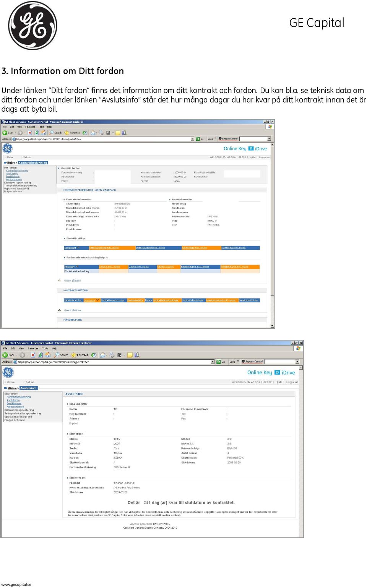Image resolution: width=367 pixels, height=588 pixels.
Task: Go Home in the Kontraktsbeskrivning browser window
Action: click(43, 133)
